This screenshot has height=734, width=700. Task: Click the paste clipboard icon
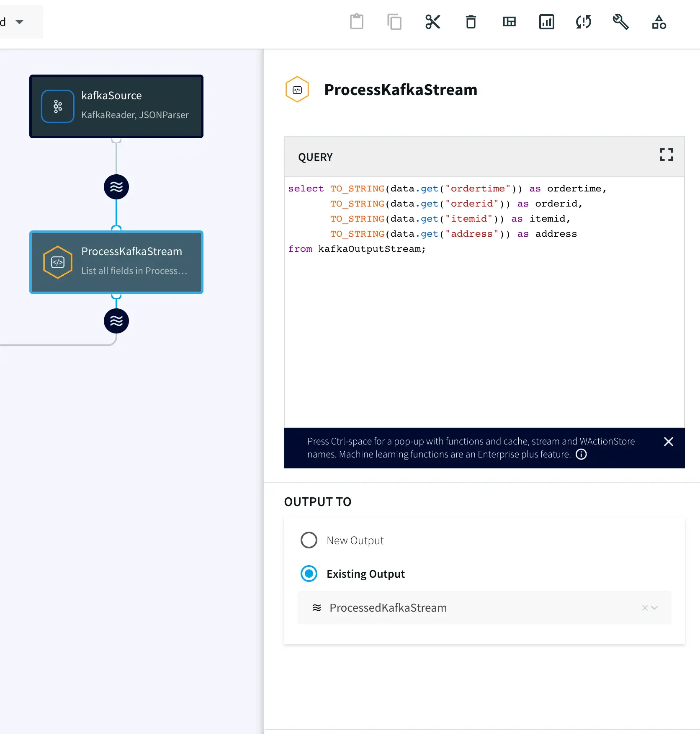(356, 22)
